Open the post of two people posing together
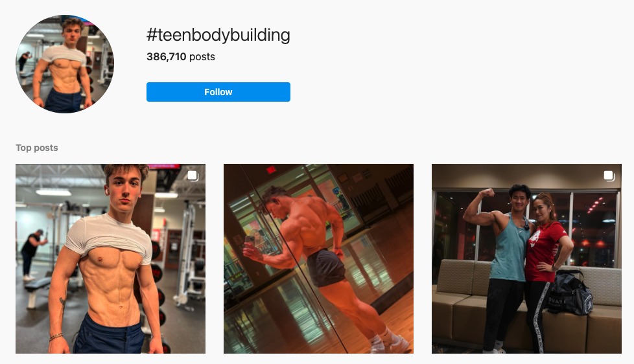The image size is (634, 364). pos(526,258)
